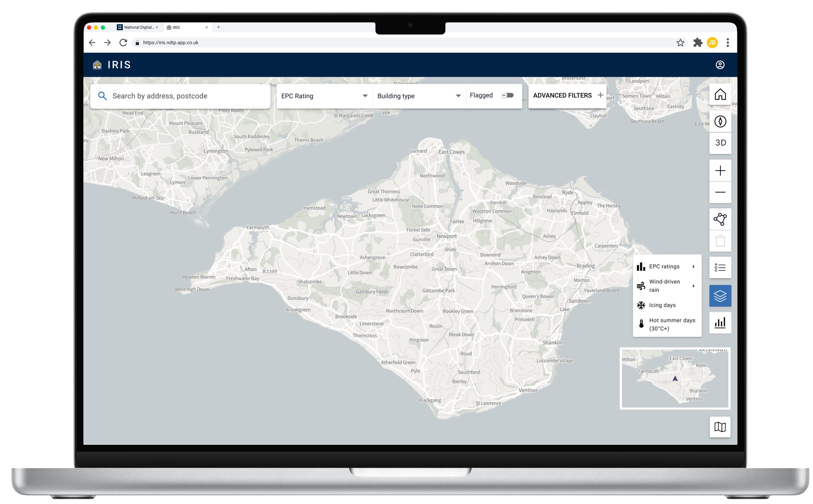
Task: Click the ADVANCED FILTERS button
Action: [x=567, y=95]
